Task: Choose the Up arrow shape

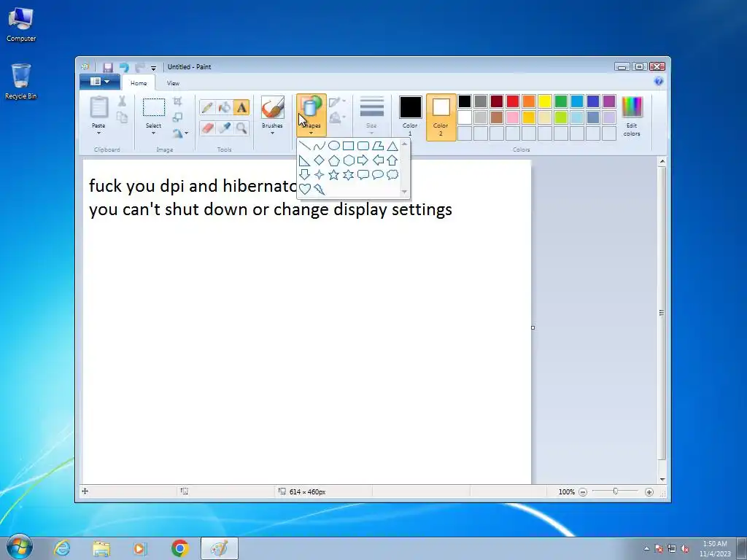Action: pos(392,160)
